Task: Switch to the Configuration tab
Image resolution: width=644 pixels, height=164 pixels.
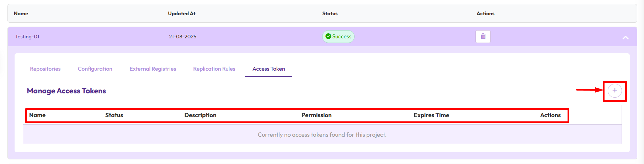Action: click(95, 69)
